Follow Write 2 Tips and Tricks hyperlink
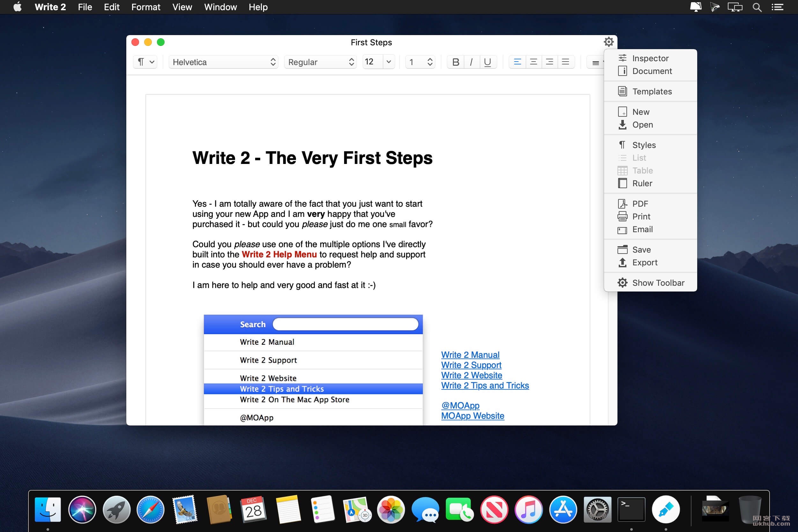 [485, 385]
